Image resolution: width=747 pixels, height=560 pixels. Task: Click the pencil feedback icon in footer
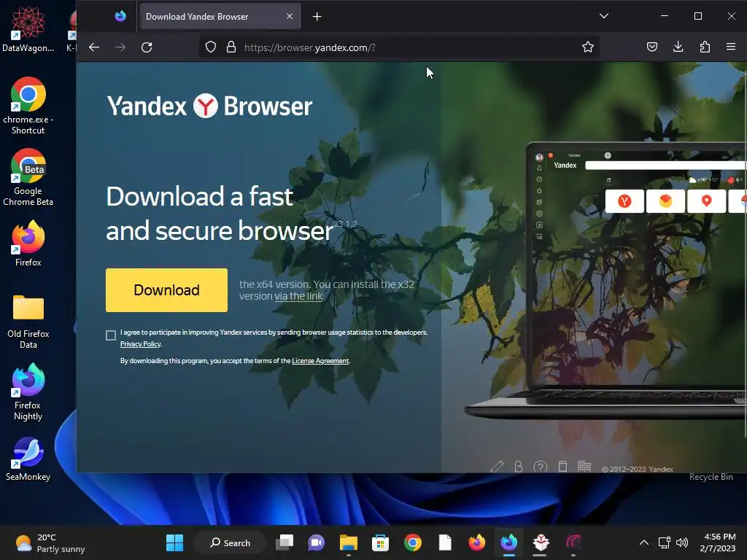(x=497, y=467)
